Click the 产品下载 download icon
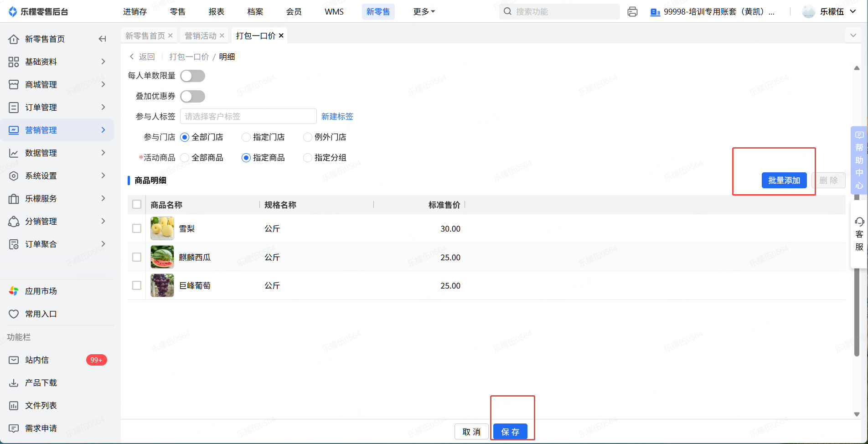 click(x=14, y=383)
